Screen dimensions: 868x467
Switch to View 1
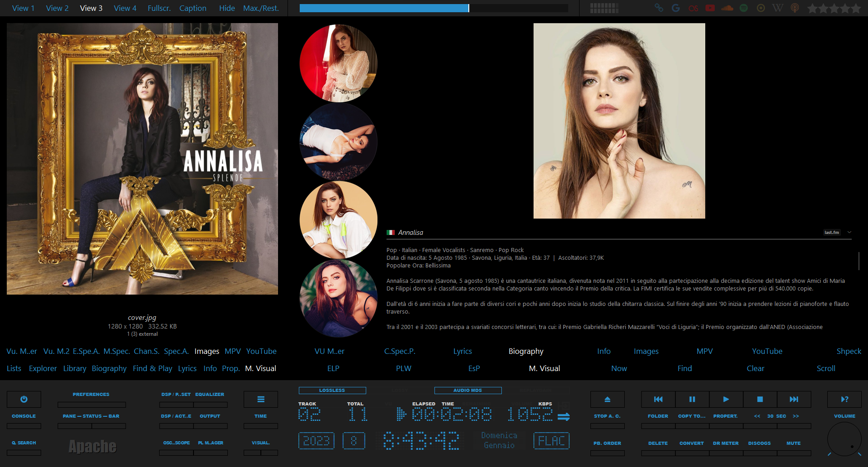[x=24, y=8]
